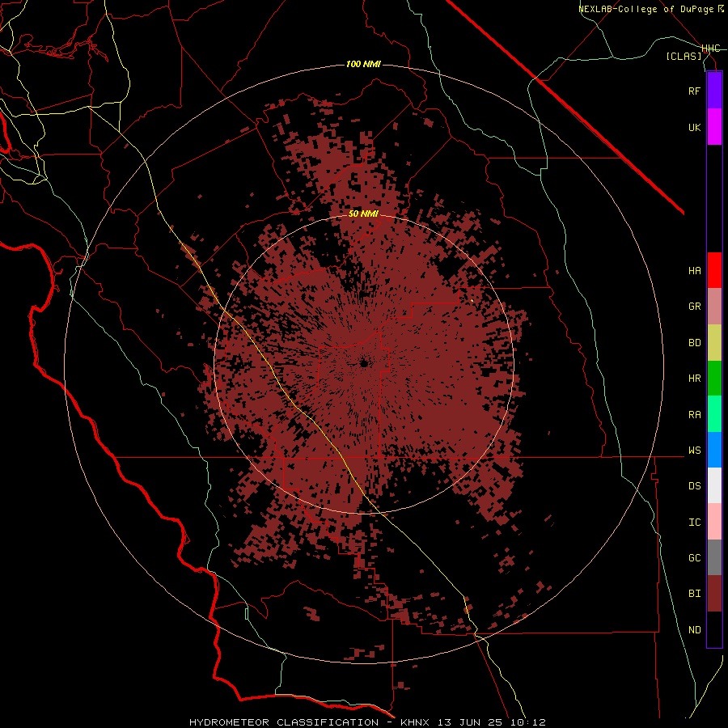The image size is (728, 728).
Task: Click the RF legend label
Action: (695, 91)
